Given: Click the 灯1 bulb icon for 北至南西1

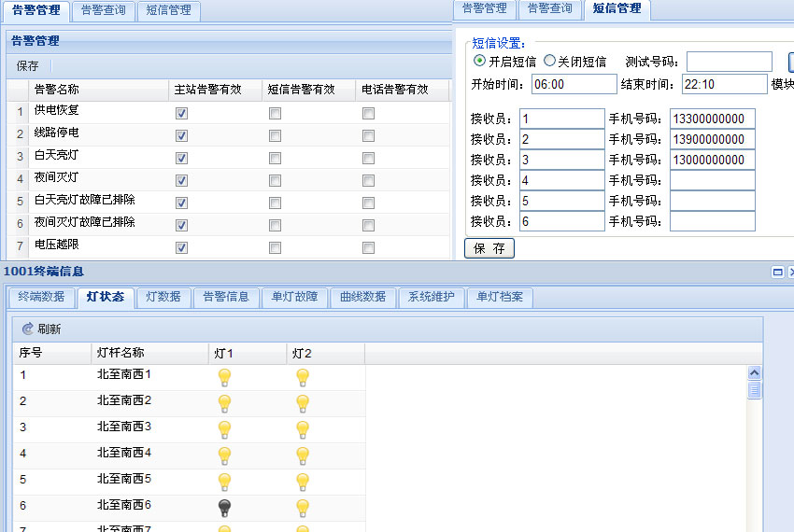Looking at the screenshot, I should [x=224, y=377].
